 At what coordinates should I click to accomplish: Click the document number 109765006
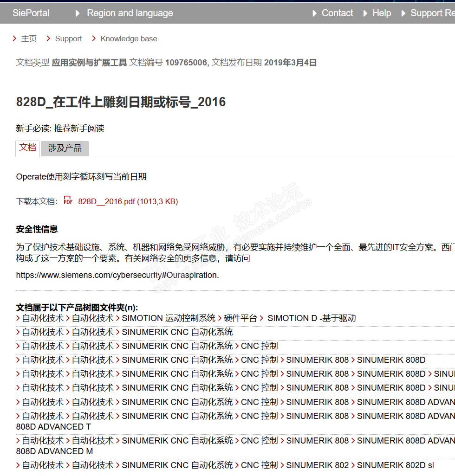click(x=186, y=63)
